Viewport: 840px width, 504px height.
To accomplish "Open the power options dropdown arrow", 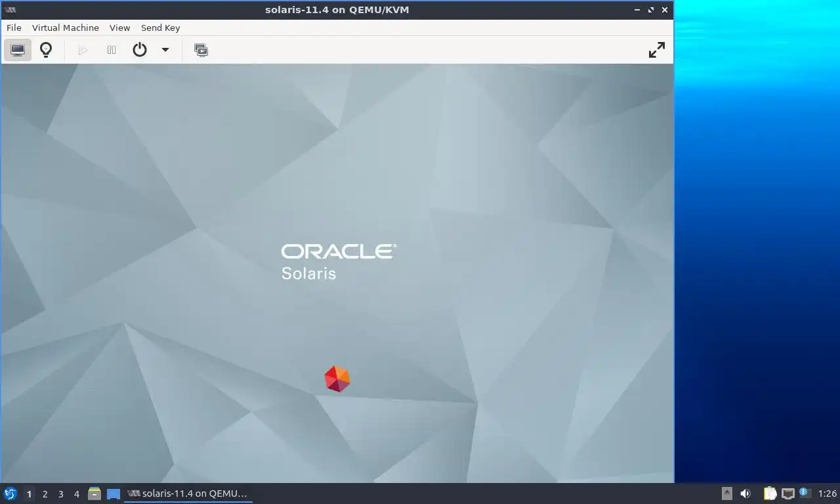I will click(x=165, y=50).
